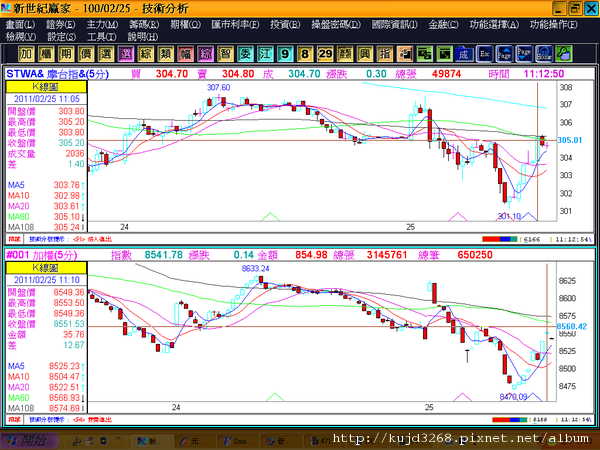Click the 價 (price) toolbar icon

(86, 54)
